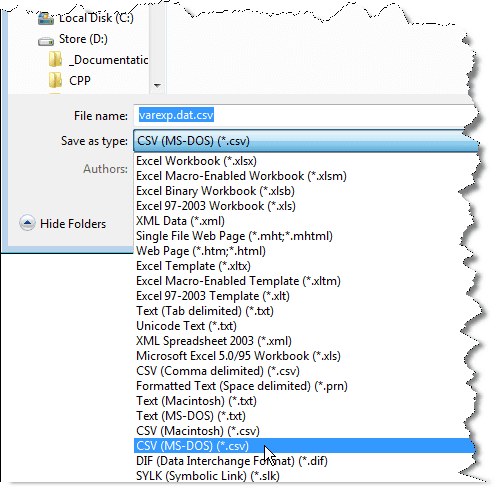Select Excel Macro-Enabled Workbook (*.xlsm) option
Screen dimensions: 495x487
pyautogui.click(x=304, y=176)
